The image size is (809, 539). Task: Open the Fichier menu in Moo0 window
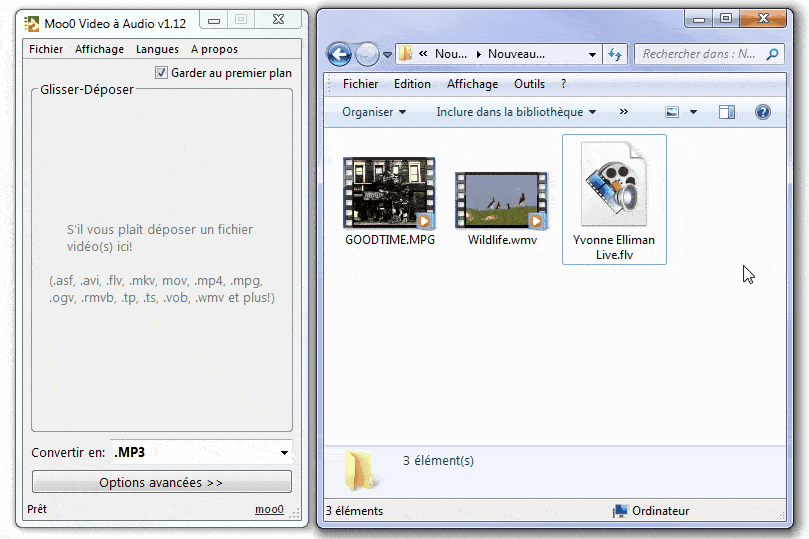point(46,49)
